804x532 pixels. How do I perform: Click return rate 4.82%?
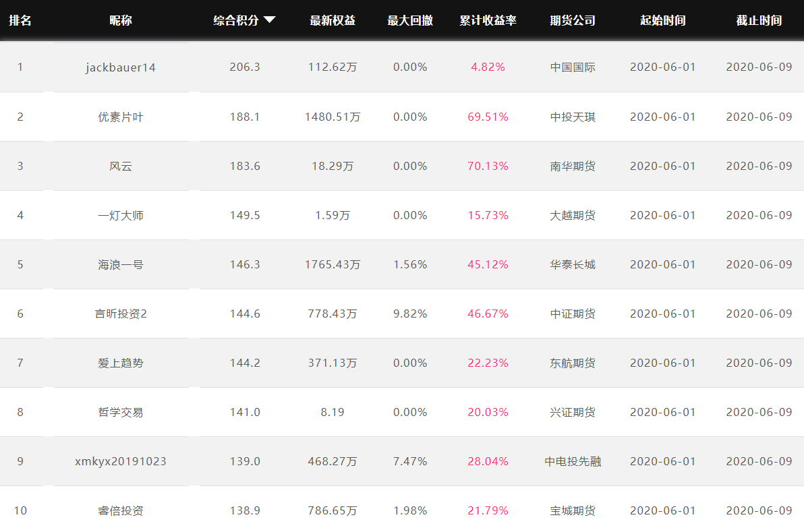488,67
